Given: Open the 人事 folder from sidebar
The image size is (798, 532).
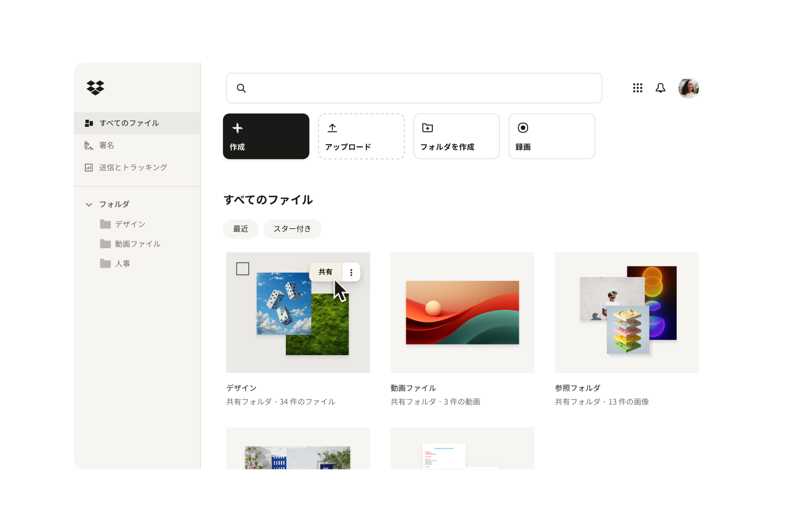Looking at the screenshot, I should click(x=122, y=264).
